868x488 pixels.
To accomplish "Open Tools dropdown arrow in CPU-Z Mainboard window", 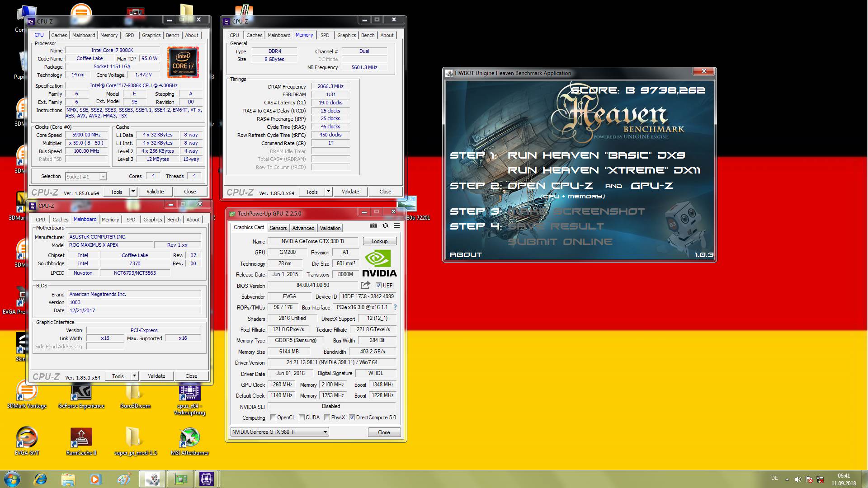I will pyautogui.click(x=134, y=376).
